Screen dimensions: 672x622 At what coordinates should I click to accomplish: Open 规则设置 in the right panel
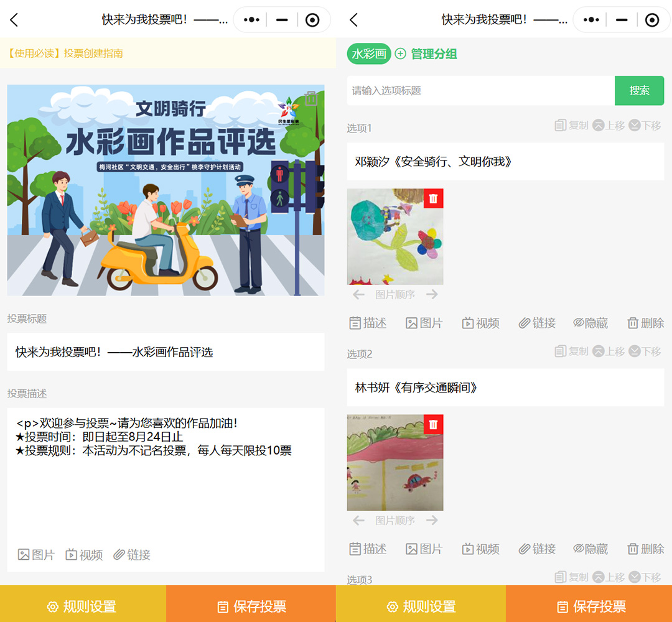click(421, 606)
